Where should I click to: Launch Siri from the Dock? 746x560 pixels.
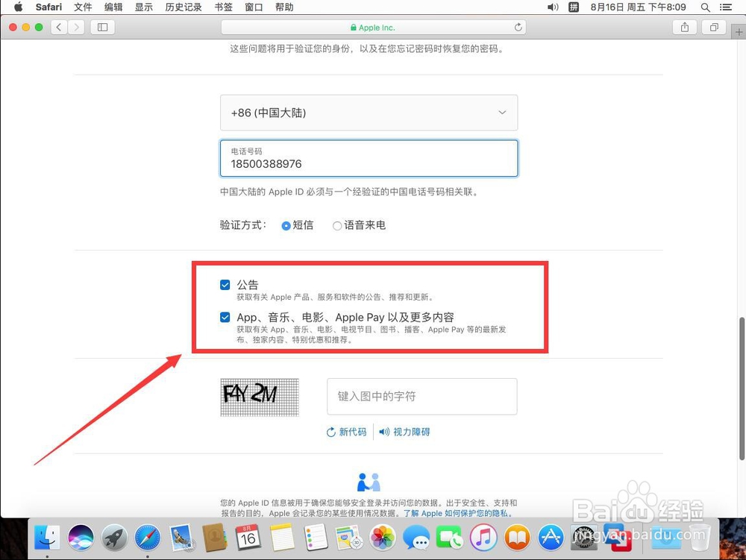(81, 537)
